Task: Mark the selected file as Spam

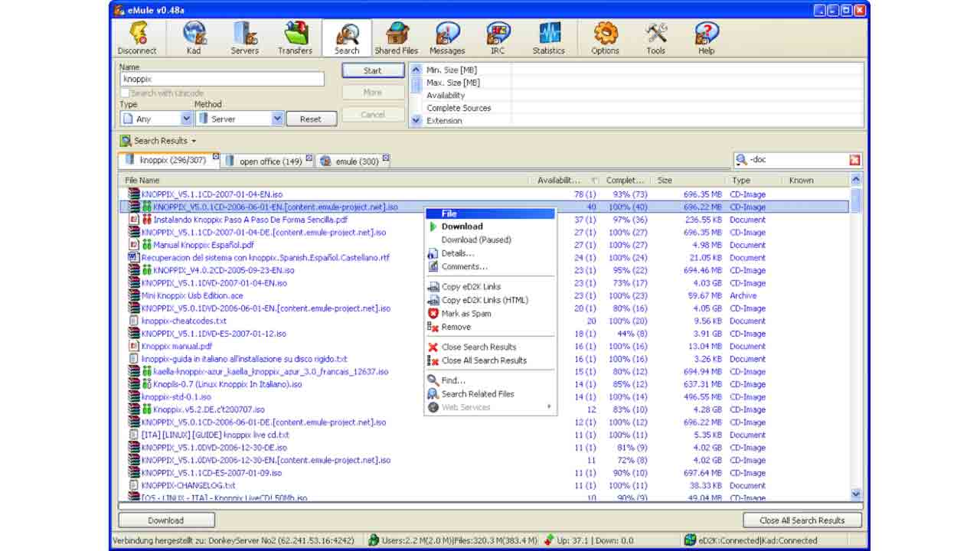Action: (x=468, y=313)
